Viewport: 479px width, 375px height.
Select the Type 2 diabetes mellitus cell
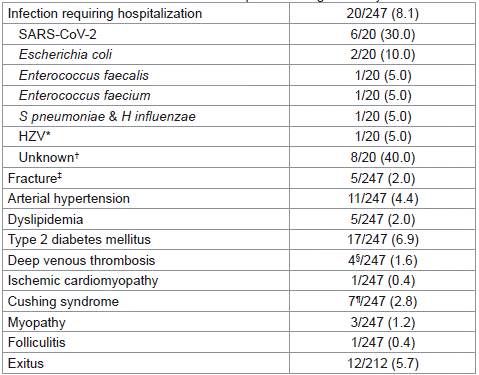coord(79,240)
